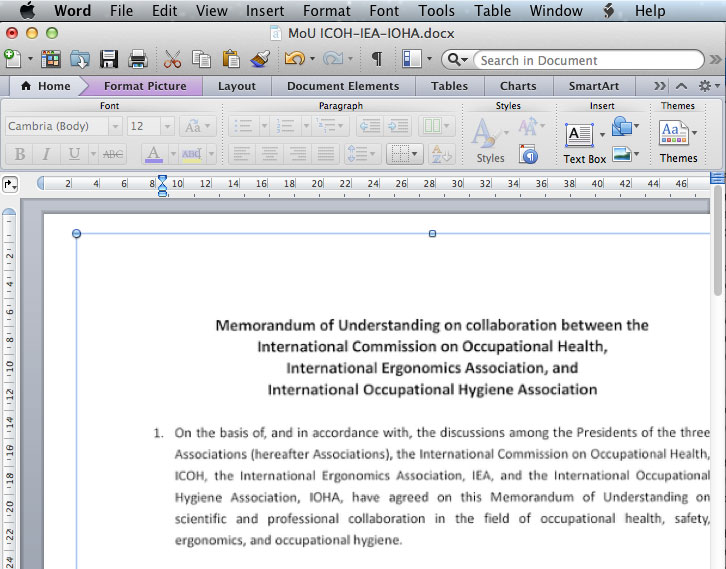Switch to the Home tab
The height and width of the screenshot is (569, 726).
pos(46,86)
